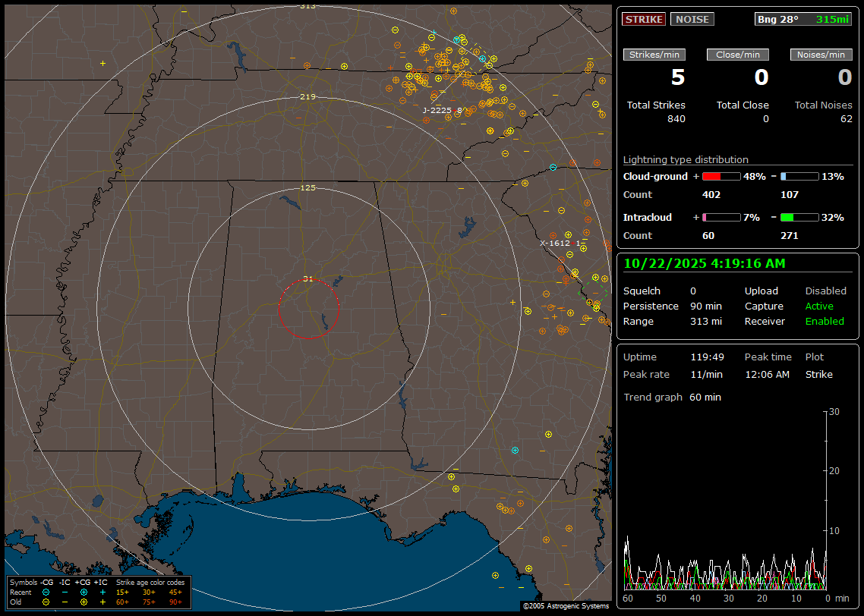
Task: Click the old positive CG legend symbol
Action: point(84,602)
